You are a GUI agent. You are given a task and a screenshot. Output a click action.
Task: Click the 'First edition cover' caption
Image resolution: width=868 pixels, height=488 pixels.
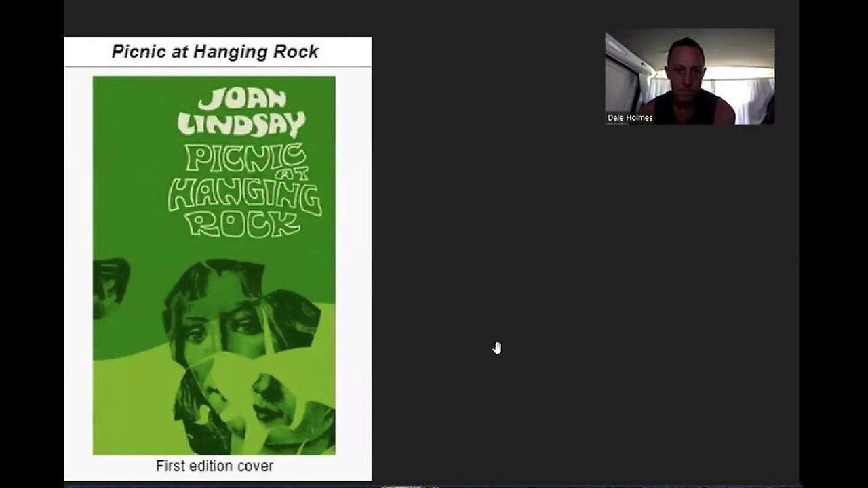214,466
